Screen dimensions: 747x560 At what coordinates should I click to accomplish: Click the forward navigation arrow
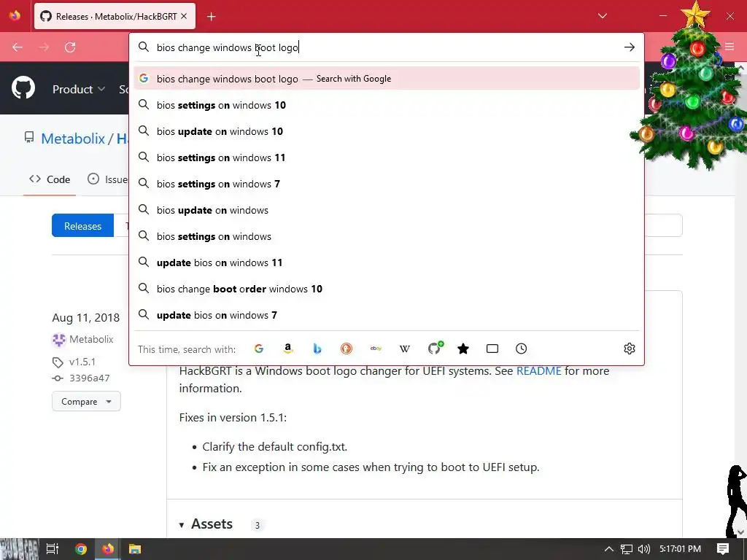(x=44, y=47)
